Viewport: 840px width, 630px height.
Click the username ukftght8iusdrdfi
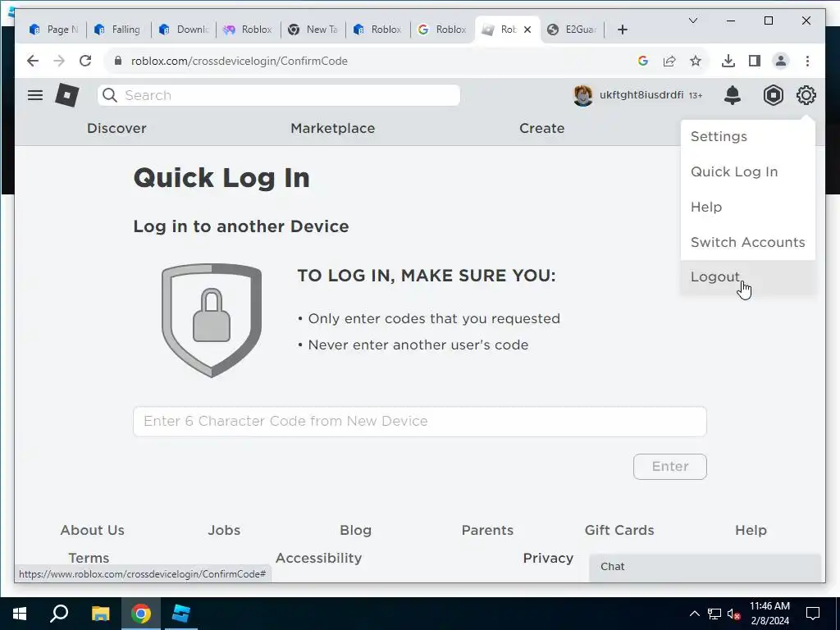click(641, 95)
